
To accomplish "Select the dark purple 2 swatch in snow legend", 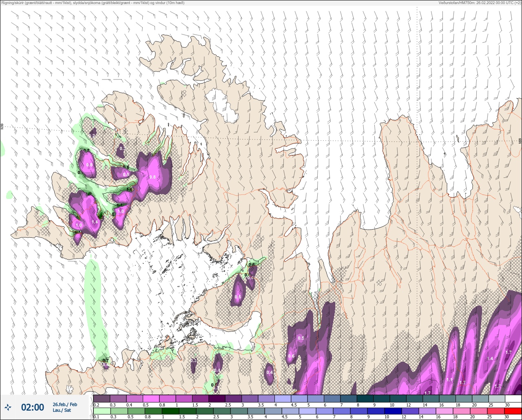I will [217, 398].
